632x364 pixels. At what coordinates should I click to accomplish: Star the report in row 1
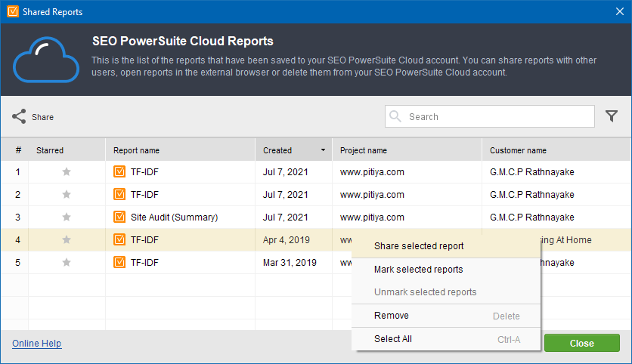click(x=67, y=172)
